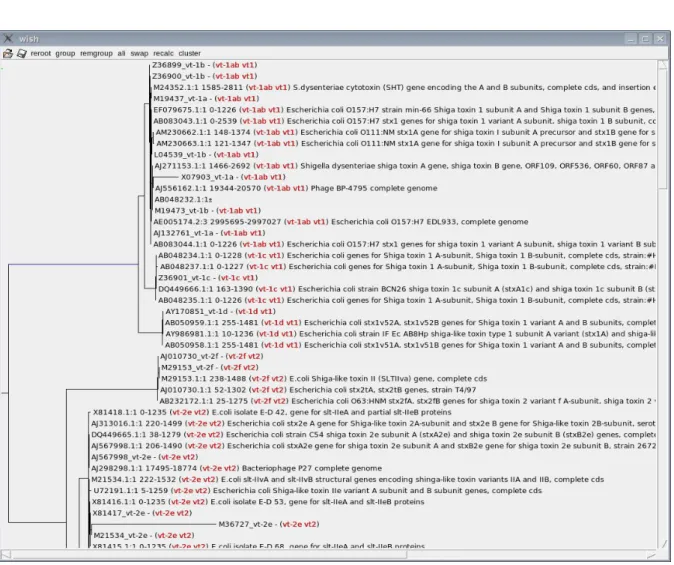
Task: Select leaf AJ010730.1:1 52-1302
Action: 202,389
